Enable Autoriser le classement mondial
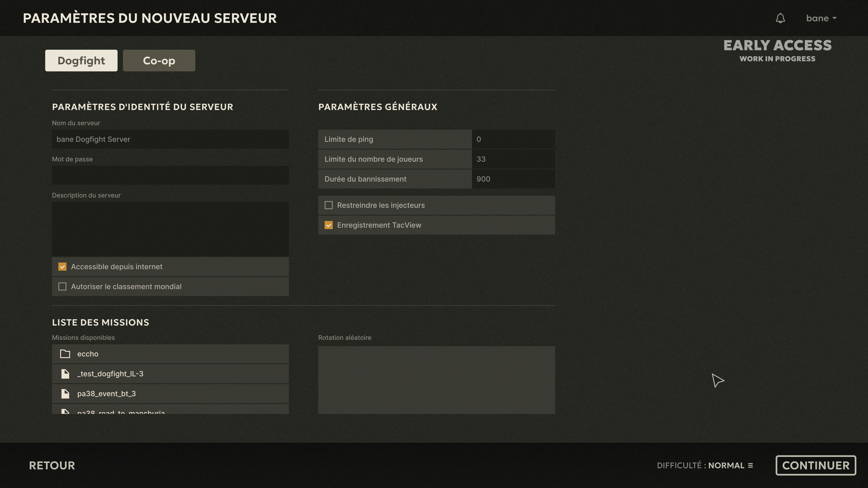This screenshot has height=488, width=868. 62,287
